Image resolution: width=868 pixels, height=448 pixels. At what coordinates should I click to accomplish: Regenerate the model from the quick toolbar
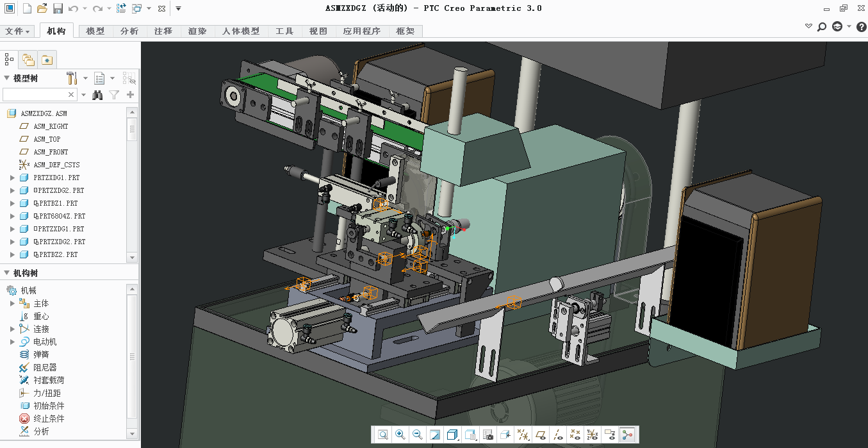coord(121,8)
